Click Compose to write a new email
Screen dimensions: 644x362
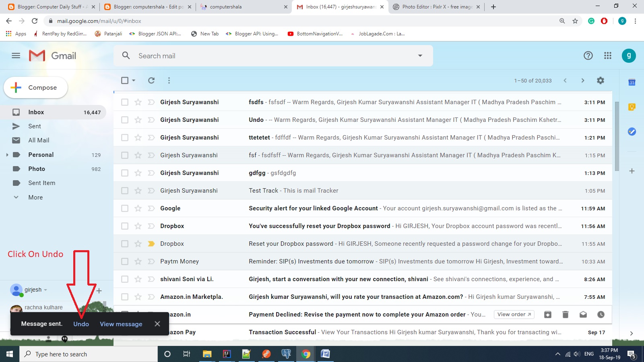coord(35,87)
